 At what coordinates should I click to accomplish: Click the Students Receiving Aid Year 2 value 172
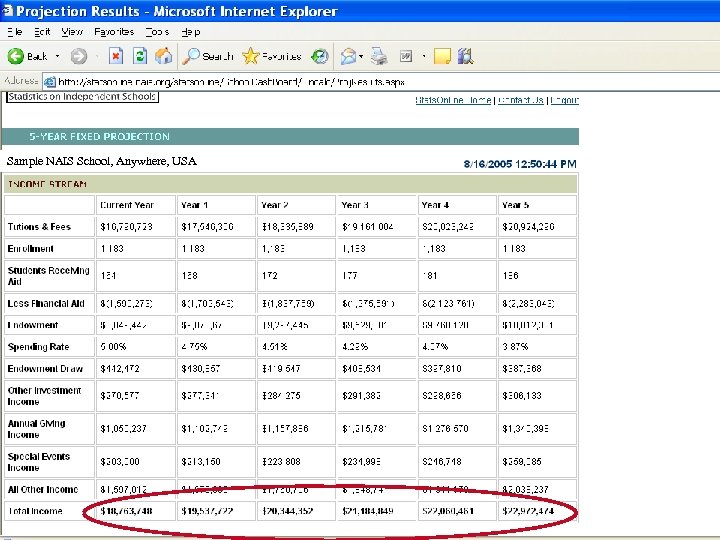click(x=270, y=276)
